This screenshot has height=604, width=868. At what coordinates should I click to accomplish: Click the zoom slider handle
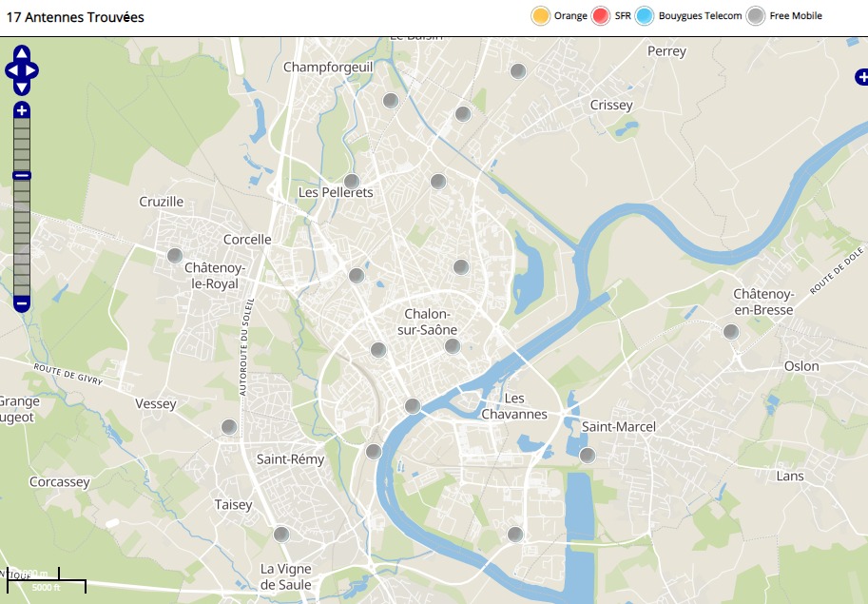coord(22,175)
